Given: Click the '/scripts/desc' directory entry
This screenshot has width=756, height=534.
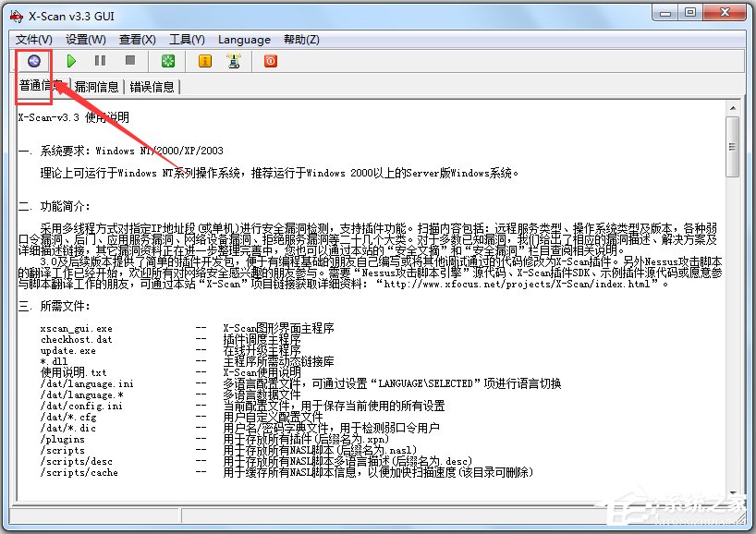Looking at the screenshot, I should 76,461.
